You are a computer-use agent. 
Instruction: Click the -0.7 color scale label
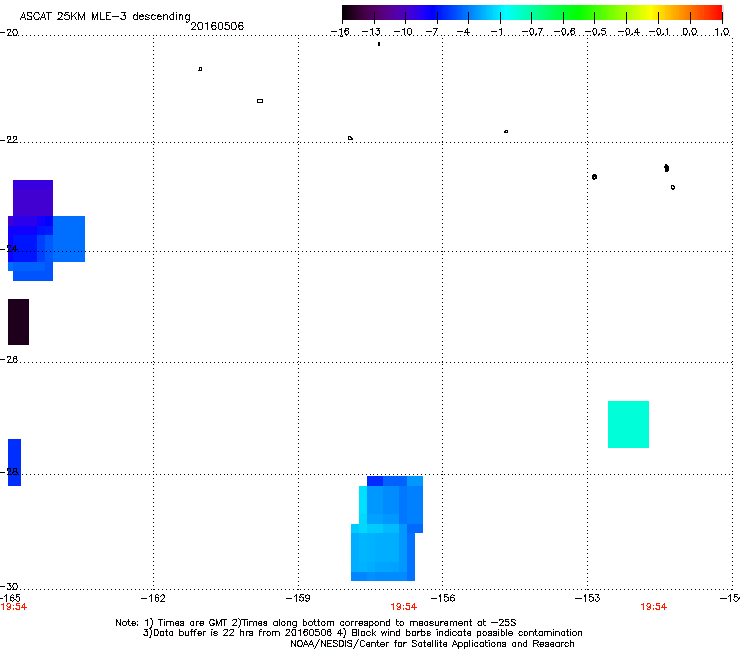[x=532, y=32]
